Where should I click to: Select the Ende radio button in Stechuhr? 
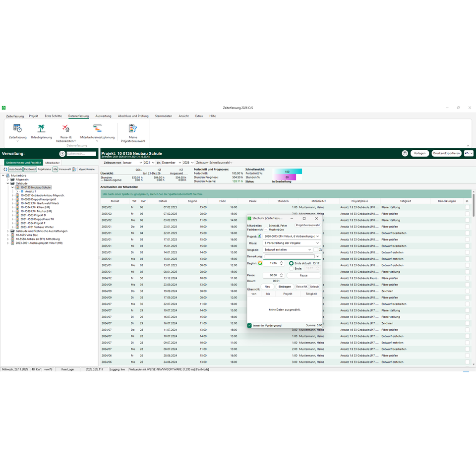coord(292,269)
